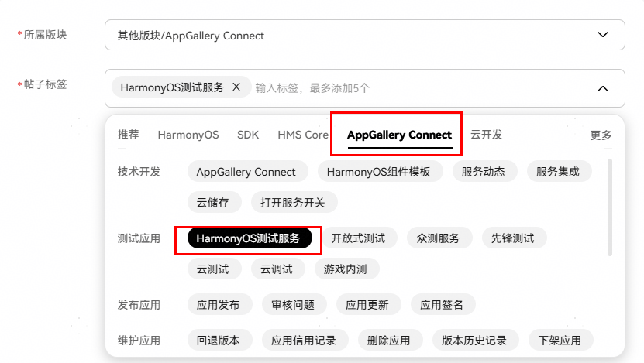Image resolution: width=644 pixels, height=363 pixels.
Task: Expand the 所属版块 dropdown chevron
Action: coord(602,35)
